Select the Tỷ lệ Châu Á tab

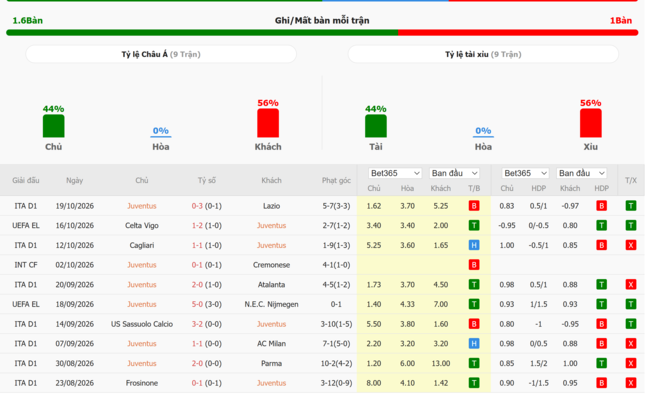[161, 54]
